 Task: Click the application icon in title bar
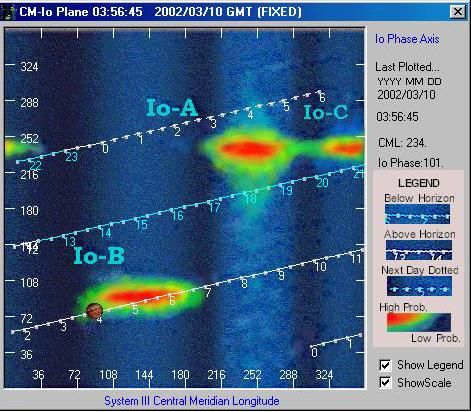click(7, 12)
